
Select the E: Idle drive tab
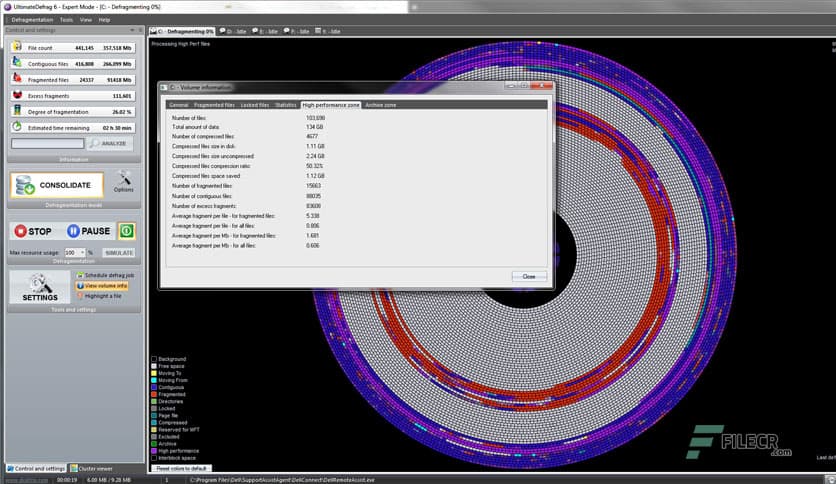[x=265, y=31]
